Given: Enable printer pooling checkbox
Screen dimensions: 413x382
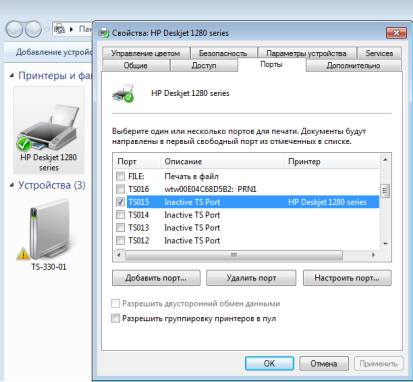Looking at the screenshot, I should click(115, 318).
